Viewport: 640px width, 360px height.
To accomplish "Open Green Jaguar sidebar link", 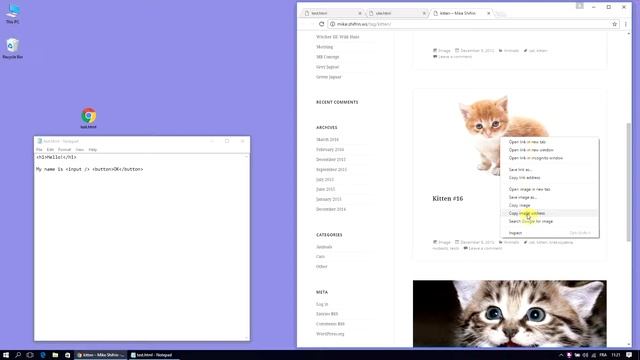I will [329, 77].
